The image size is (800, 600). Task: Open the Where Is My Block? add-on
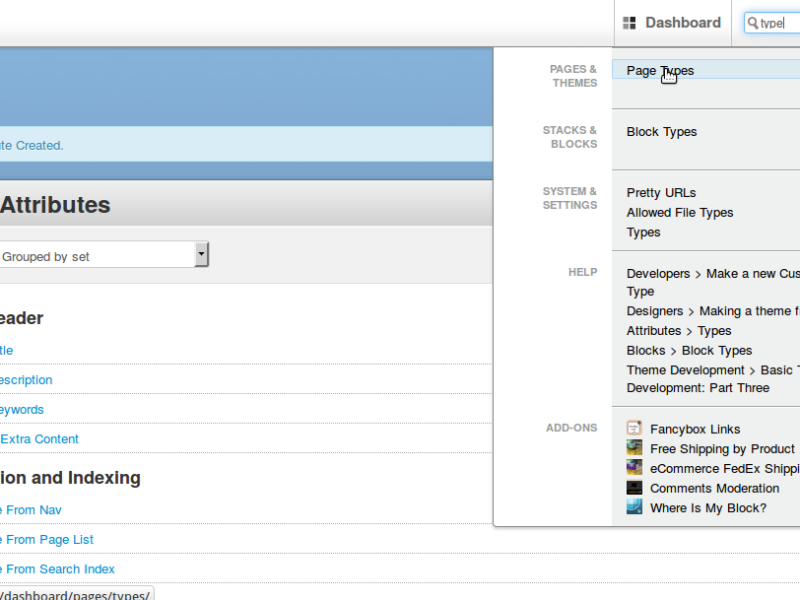coord(708,508)
